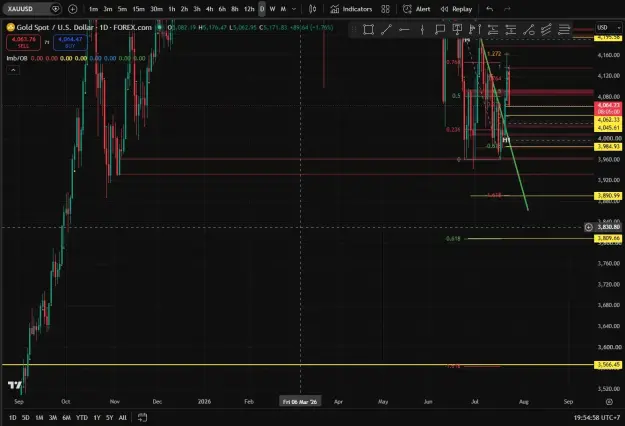Screen dimensions: 625x426
Task: Set the date range to YTD
Action: [82, 418]
